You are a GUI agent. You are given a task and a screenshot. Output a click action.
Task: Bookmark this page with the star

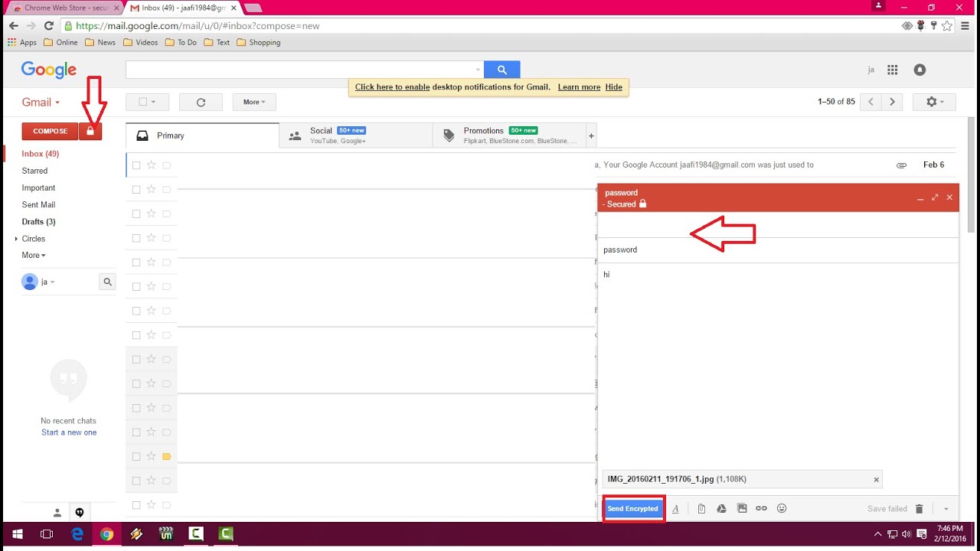[x=947, y=26]
